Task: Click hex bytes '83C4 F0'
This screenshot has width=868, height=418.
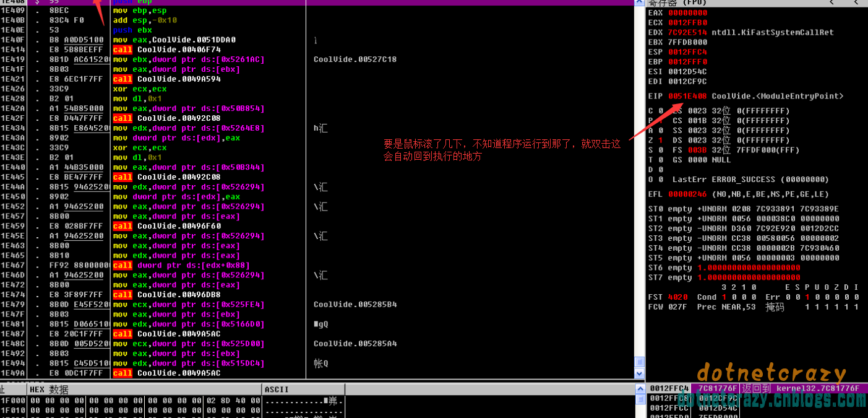Action: pos(66,20)
